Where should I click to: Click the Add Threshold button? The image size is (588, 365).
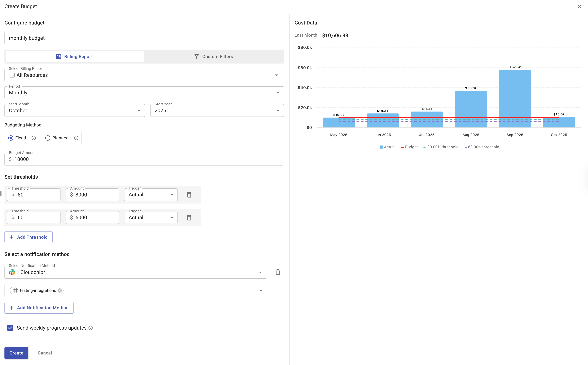pyautogui.click(x=29, y=237)
